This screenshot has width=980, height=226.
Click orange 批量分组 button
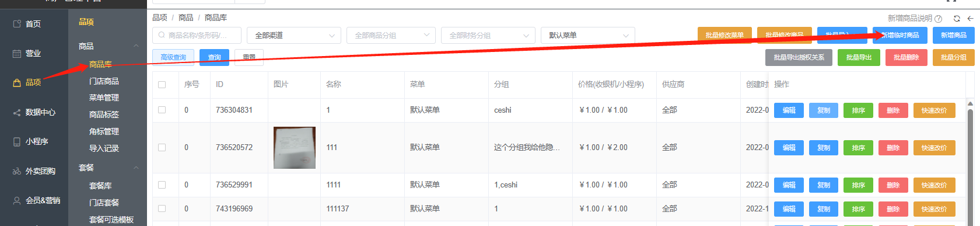point(953,57)
